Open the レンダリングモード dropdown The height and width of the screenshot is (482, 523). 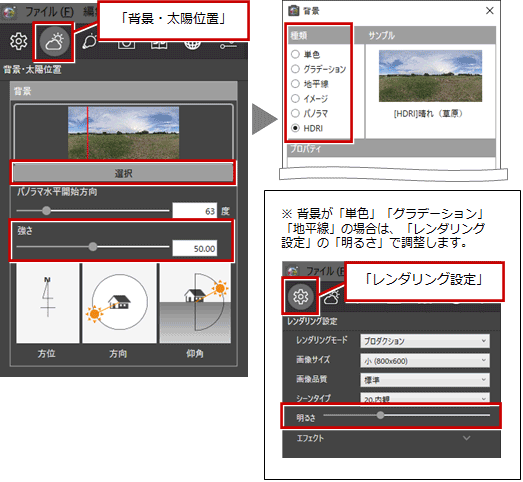point(425,341)
